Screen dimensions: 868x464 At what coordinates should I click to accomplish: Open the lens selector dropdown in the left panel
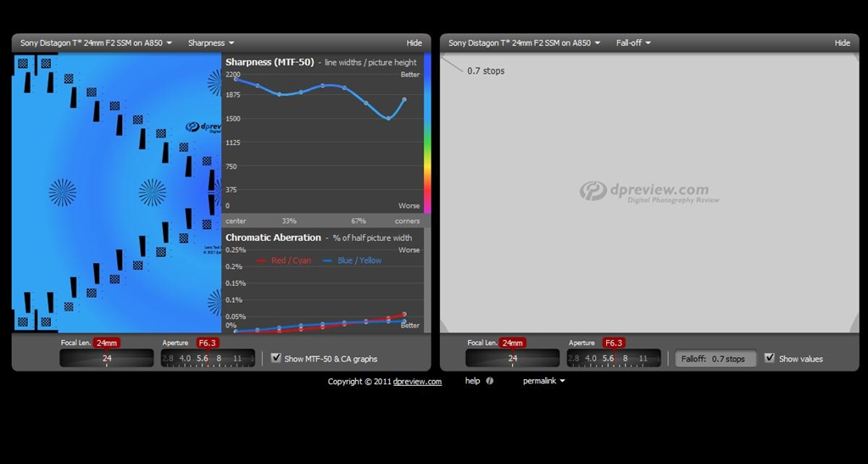tap(97, 42)
